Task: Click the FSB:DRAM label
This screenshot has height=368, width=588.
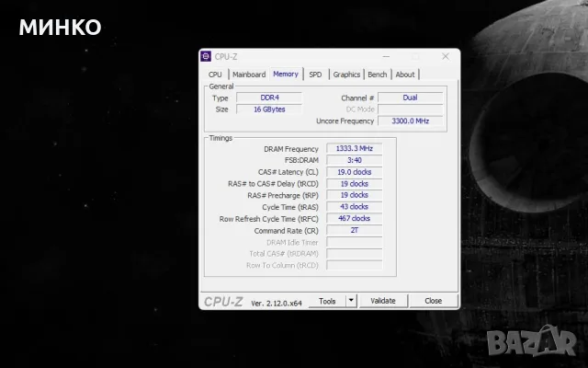Action: coord(301,160)
